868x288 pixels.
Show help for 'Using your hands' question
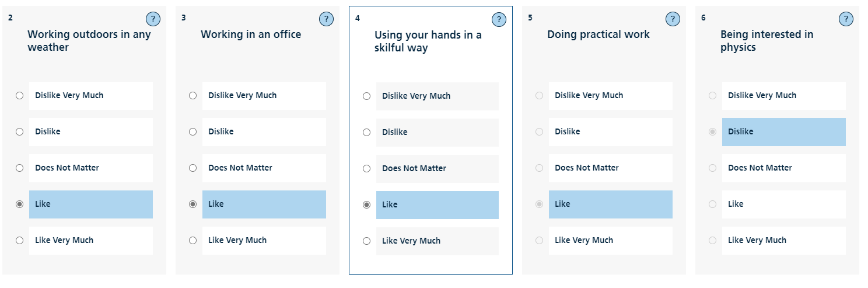pos(499,20)
